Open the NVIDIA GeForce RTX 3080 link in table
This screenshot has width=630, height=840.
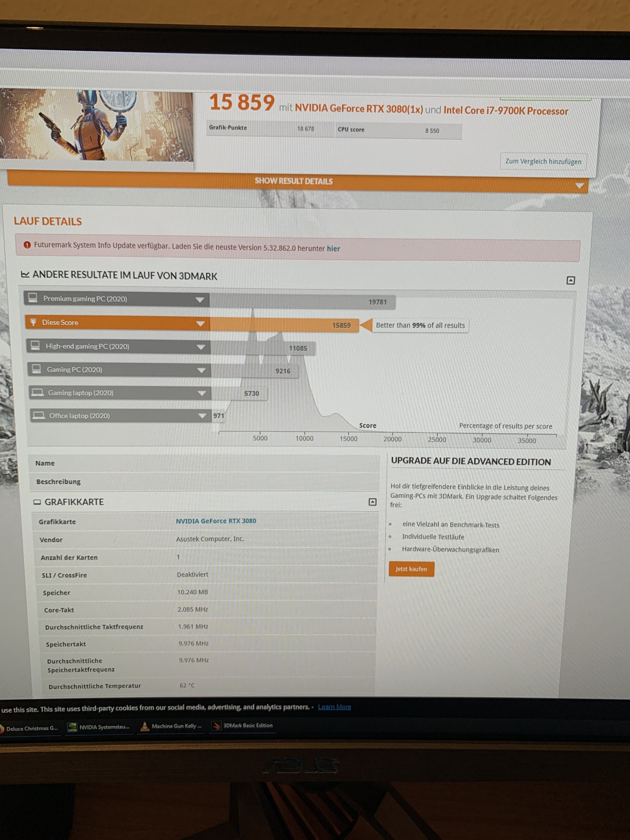tap(216, 521)
